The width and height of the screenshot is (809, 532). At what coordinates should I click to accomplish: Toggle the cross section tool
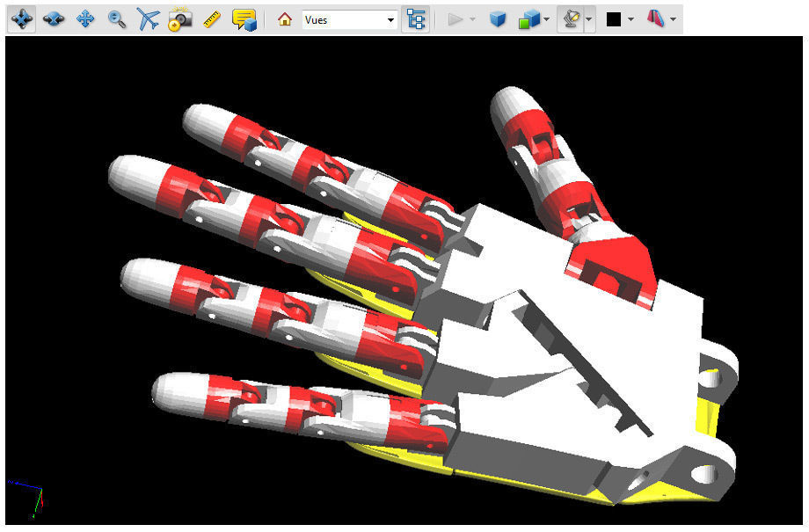coord(656,19)
